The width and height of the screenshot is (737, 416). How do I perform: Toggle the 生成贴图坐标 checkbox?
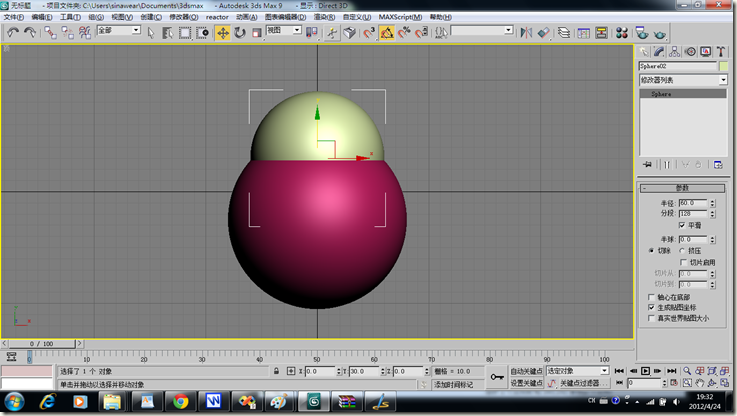coord(651,307)
